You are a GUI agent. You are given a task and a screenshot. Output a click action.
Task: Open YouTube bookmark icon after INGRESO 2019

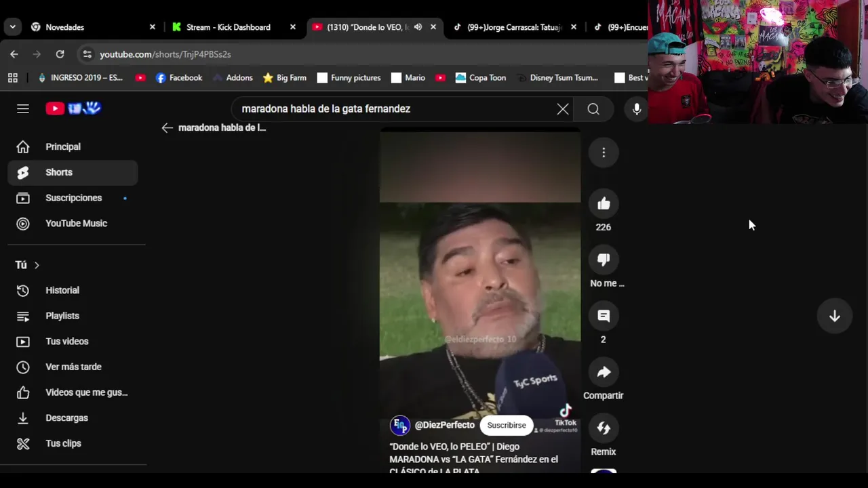pos(140,78)
